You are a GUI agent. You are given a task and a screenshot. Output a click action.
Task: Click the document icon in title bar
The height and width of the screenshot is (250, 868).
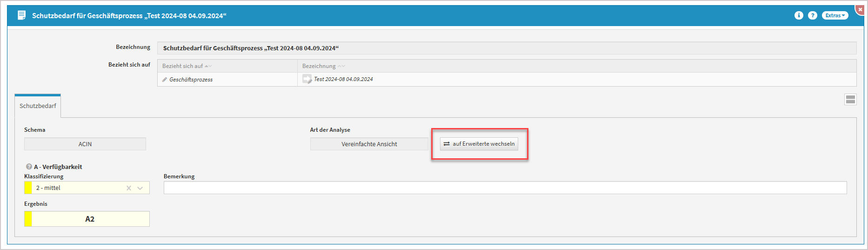[21, 15]
